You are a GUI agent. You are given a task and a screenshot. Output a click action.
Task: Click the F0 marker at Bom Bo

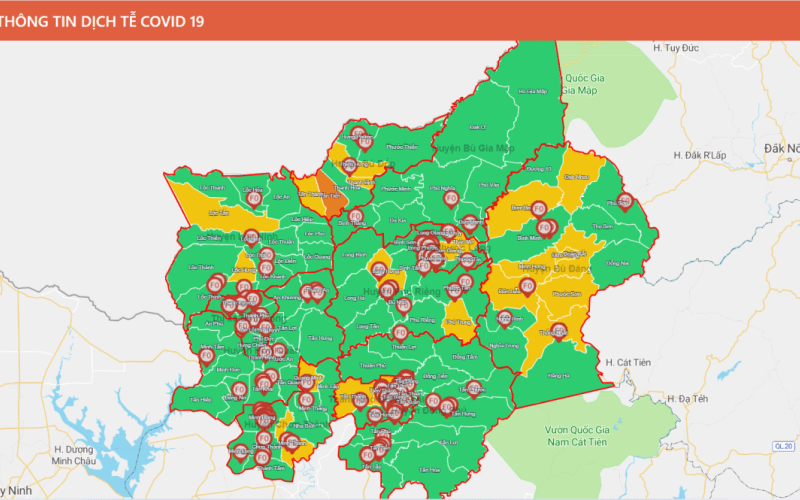click(538, 210)
